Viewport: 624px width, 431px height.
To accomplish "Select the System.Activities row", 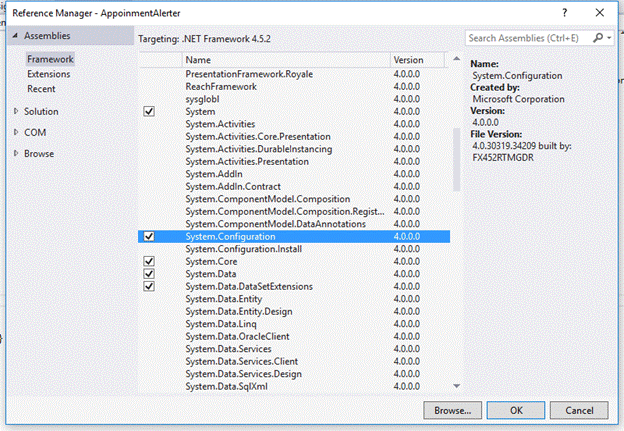I will [x=294, y=124].
